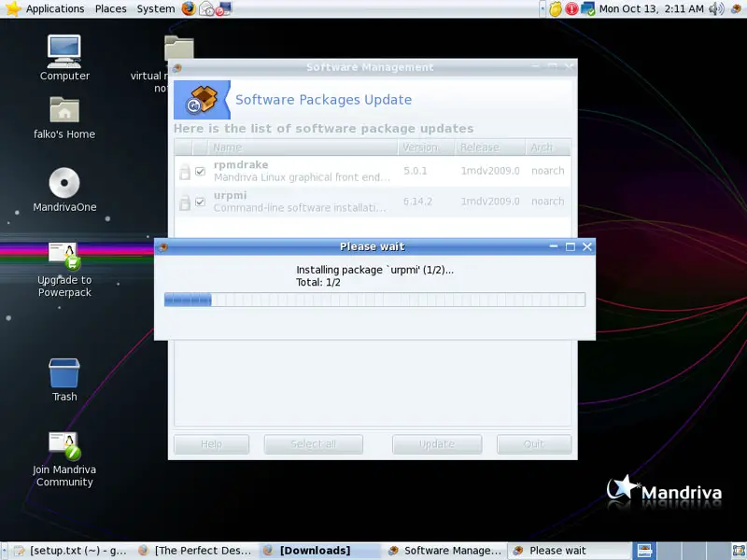Click the Software Packages Update box icon
This screenshot has height=560, width=747.
(x=202, y=100)
